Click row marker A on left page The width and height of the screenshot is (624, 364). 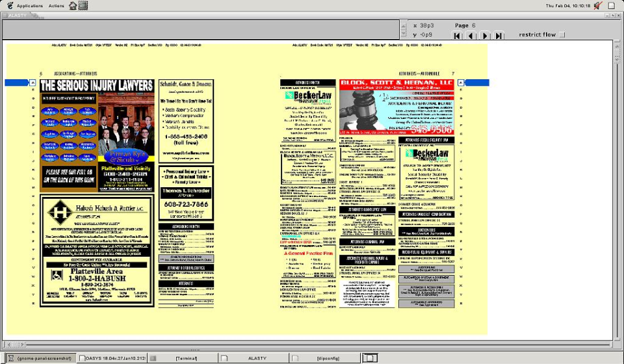[x=32, y=83]
